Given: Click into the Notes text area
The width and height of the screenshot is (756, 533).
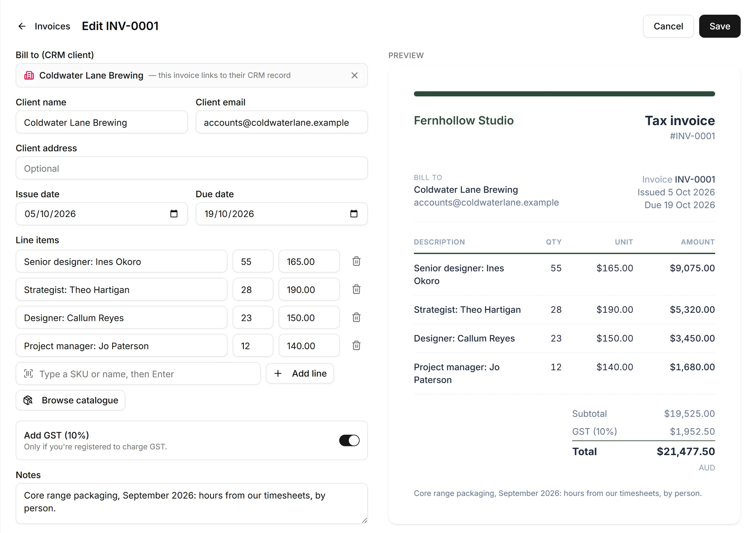Looking at the screenshot, I should [x=192, y=504].
